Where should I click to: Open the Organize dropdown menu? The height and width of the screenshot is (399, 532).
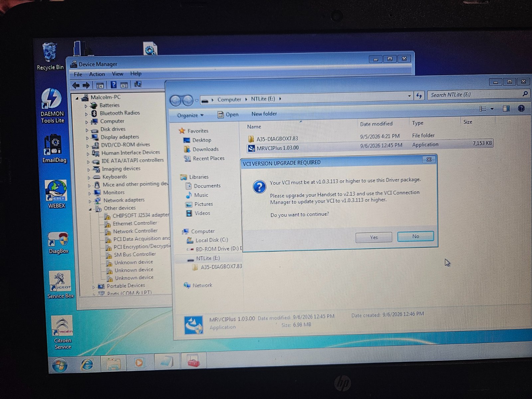pos(190,115)
